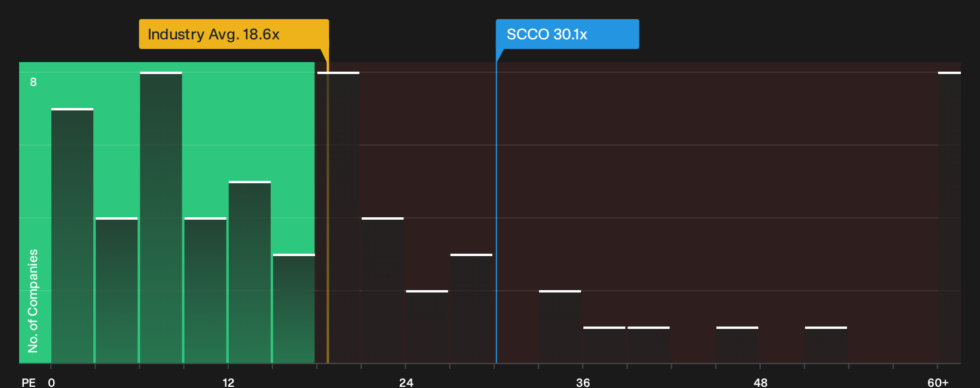Click the PE axis label
The height and width of the screenshot is (388, 980).
(29, 382)
